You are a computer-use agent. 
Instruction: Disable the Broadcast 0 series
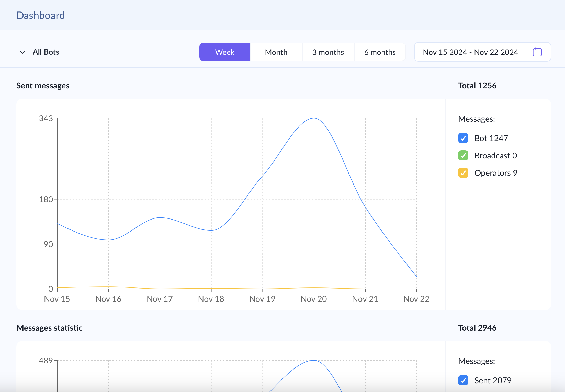(x=463, y=156)
